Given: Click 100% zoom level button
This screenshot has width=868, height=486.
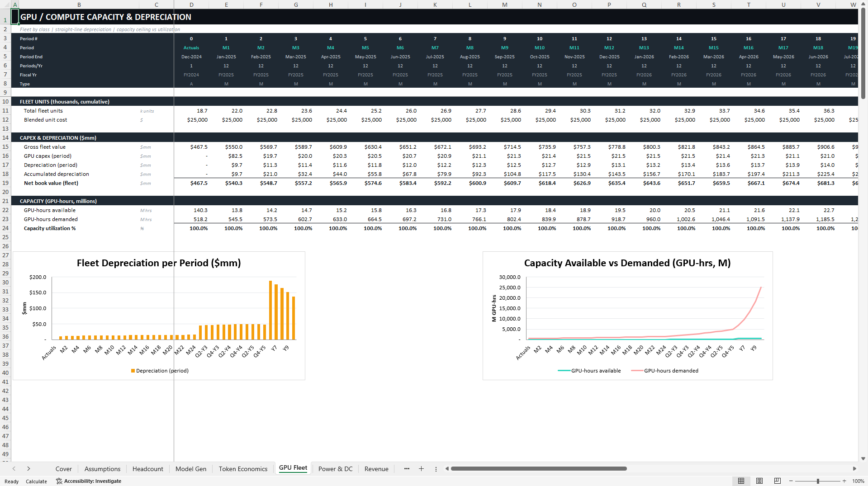Looking at the screenshot, I should point(858,481).
